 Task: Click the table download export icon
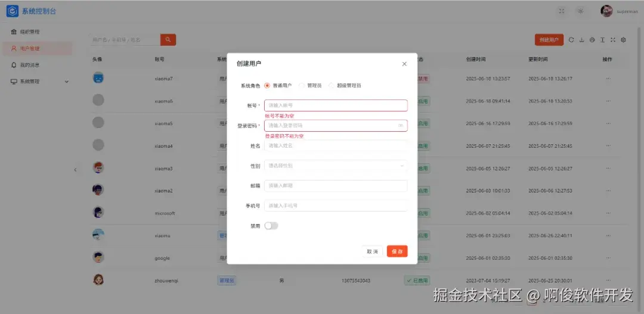581,40
